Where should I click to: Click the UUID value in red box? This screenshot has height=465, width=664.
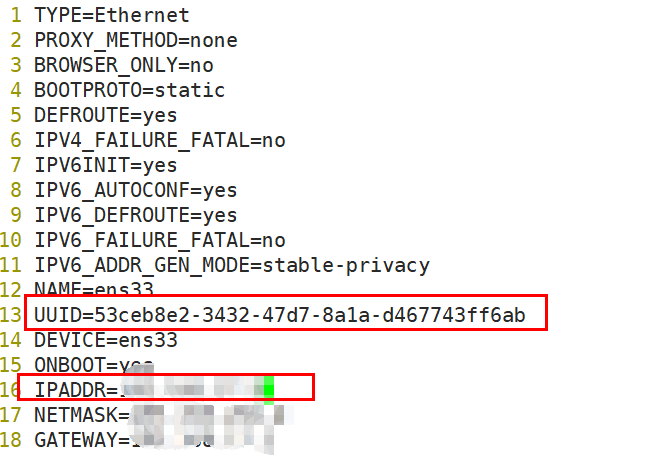coord(310,316)
